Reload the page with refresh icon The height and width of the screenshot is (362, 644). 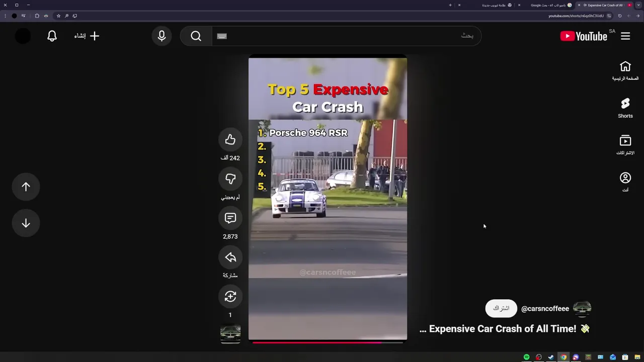620,16
